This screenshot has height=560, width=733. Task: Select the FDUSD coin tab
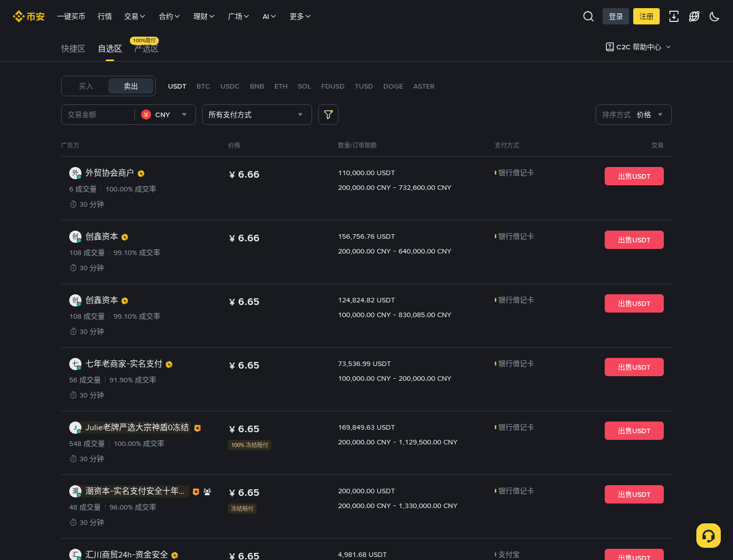333,86
